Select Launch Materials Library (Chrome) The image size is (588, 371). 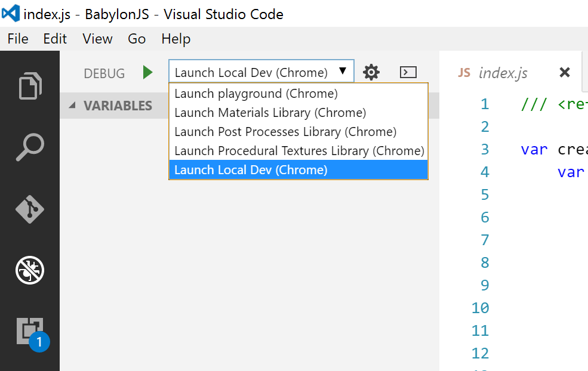298,113
